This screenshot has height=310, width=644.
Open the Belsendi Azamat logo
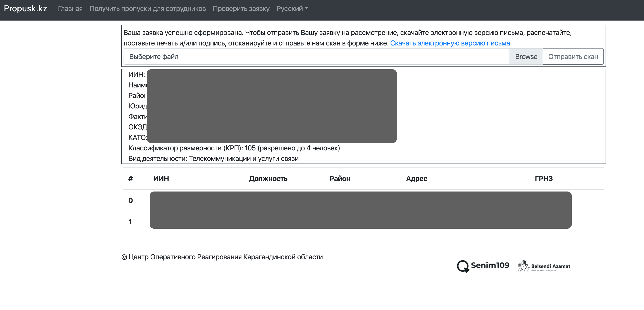point(544,266)
